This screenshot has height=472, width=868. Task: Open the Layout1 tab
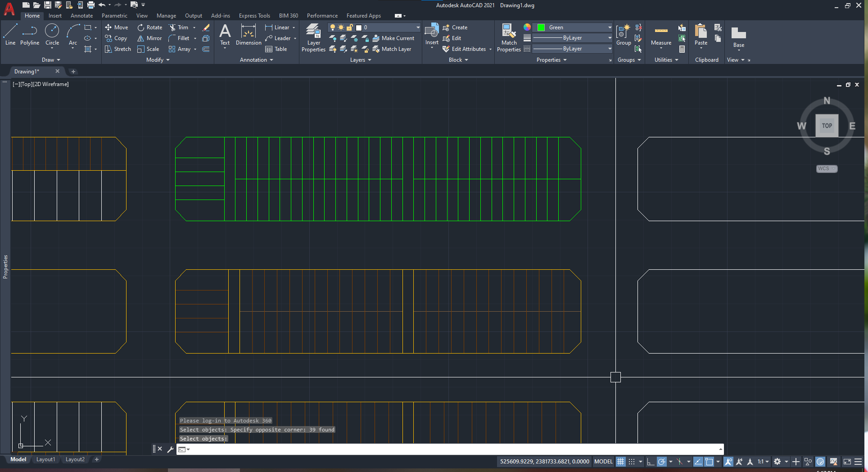(x=45, y=459)
